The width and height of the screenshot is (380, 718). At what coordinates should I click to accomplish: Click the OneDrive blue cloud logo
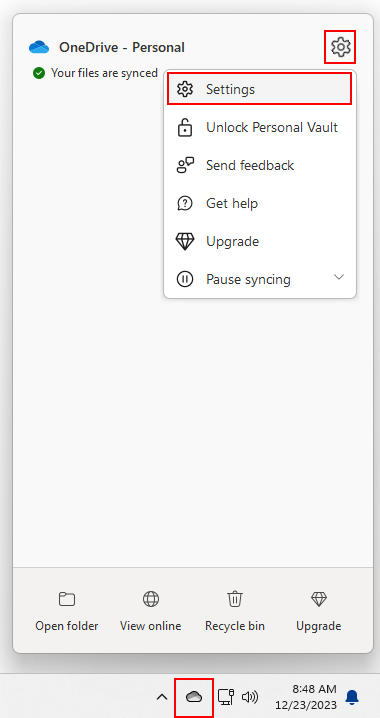click(39, 47)
